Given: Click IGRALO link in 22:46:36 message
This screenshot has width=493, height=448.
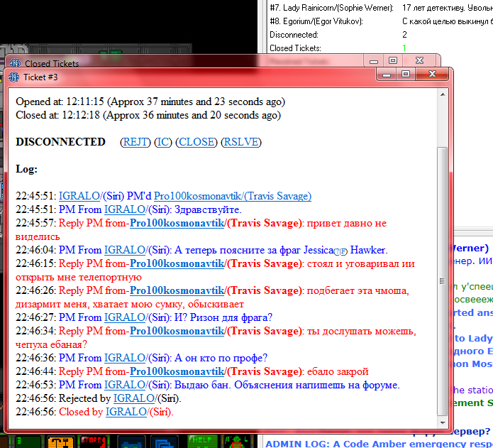Looking at the screenshot, I should coord(125,358).
